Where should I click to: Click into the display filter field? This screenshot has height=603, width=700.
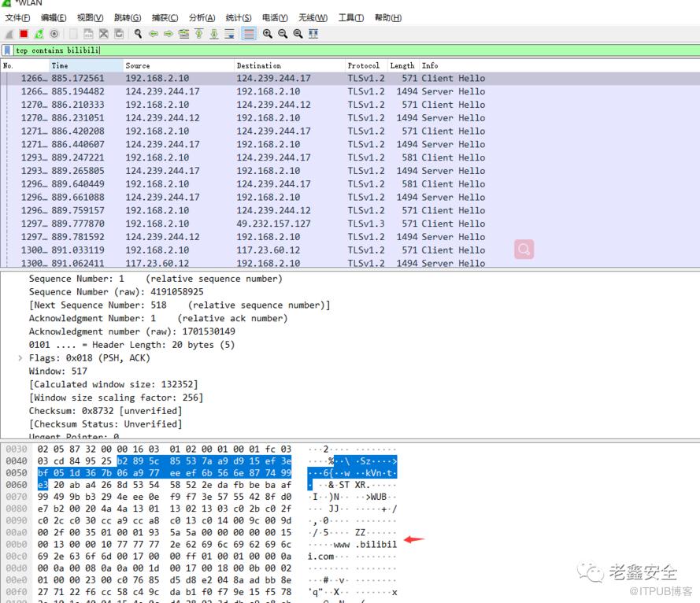[354, 50]
